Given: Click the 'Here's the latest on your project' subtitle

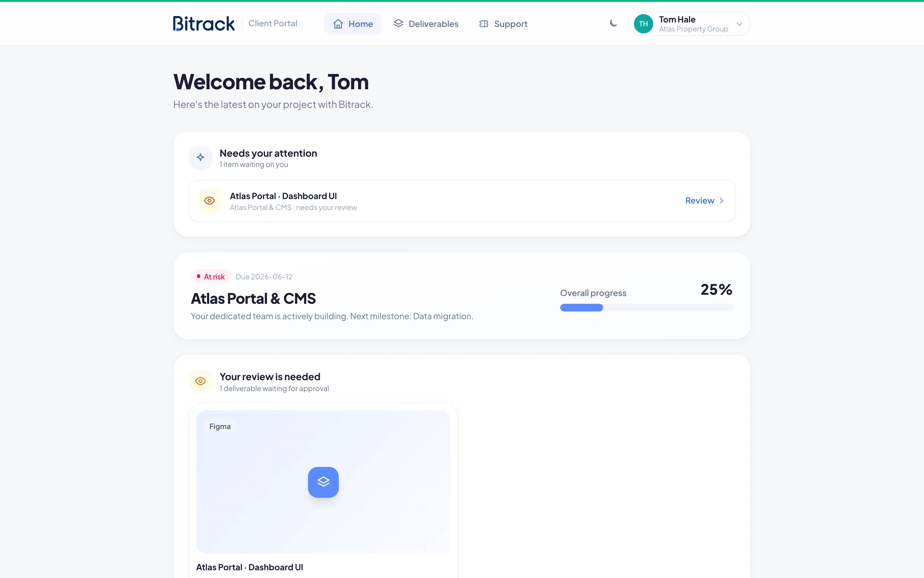Looking at the screenshot, I should click(273, 104).
